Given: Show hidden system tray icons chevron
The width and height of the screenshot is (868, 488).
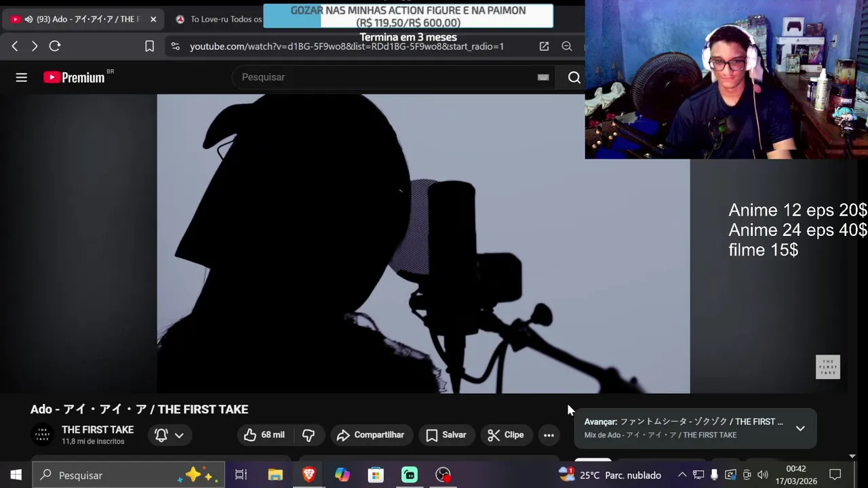Looking at the screenshot, I should (x=682, y=475).
